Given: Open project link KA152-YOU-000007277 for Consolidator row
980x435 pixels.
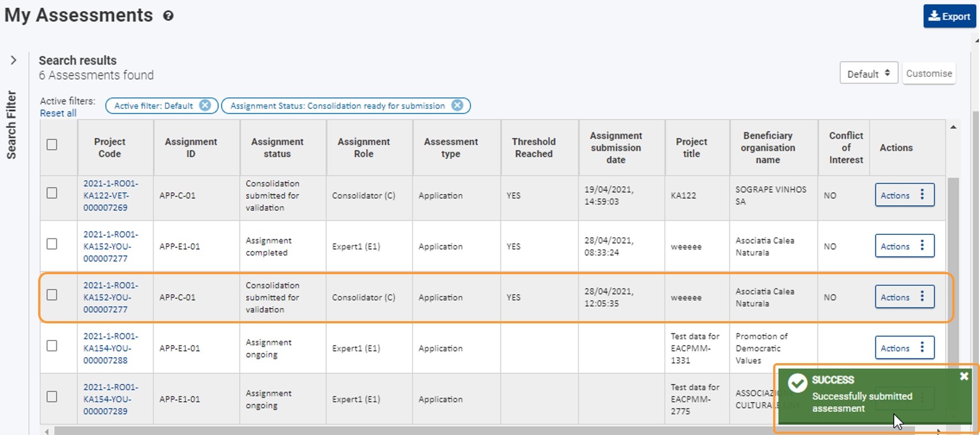Looking at the screenshot, I should (x=111, y=297).
